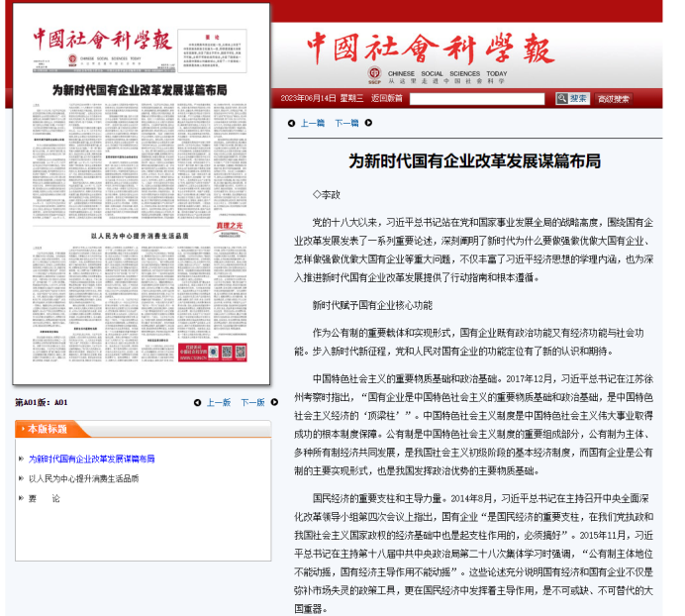
Task: Open article 为新时代国有企业改革发展谋篇布局 in list
Action: (x=91, y=459)
